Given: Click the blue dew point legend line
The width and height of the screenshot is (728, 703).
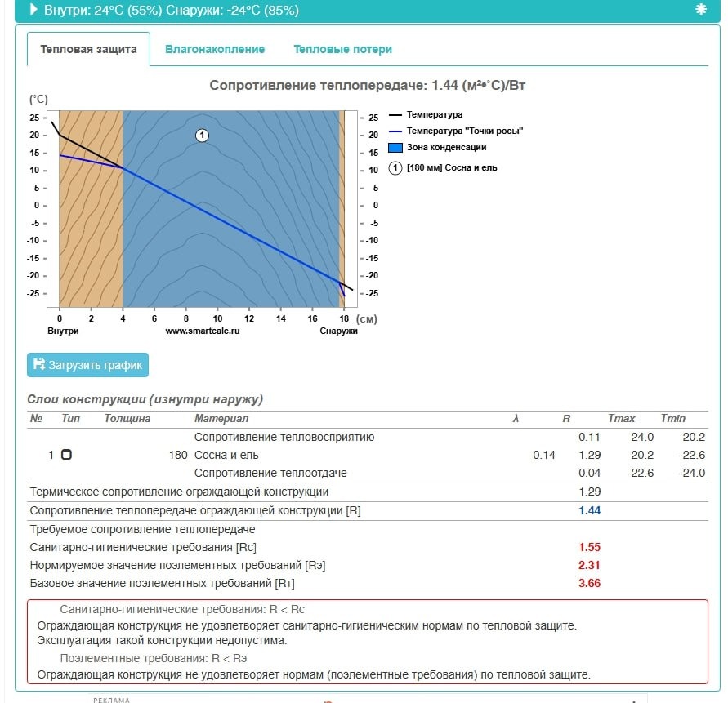Looking at the screenshot, I should [x=395, y=131].
